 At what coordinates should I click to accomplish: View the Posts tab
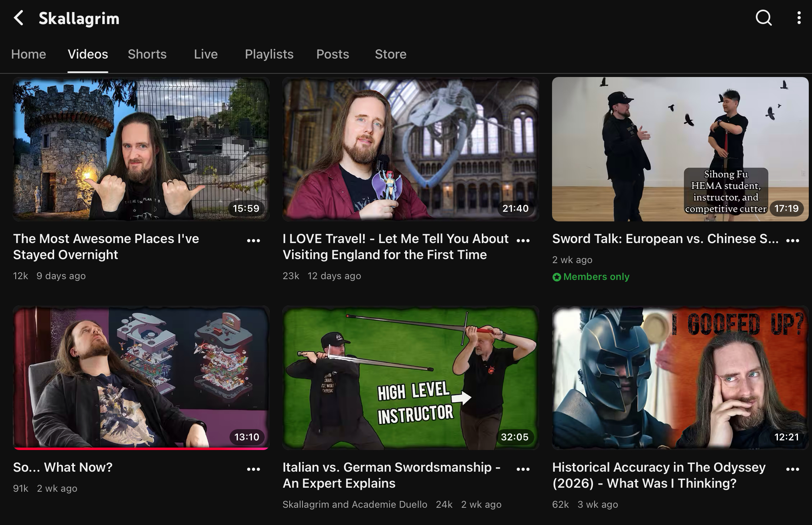(333, 54)
